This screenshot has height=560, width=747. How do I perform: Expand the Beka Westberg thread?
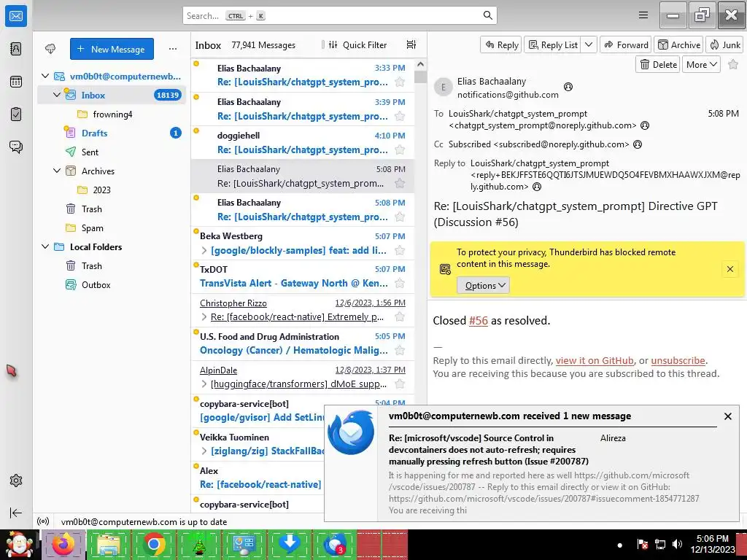(x=204, y=250)
